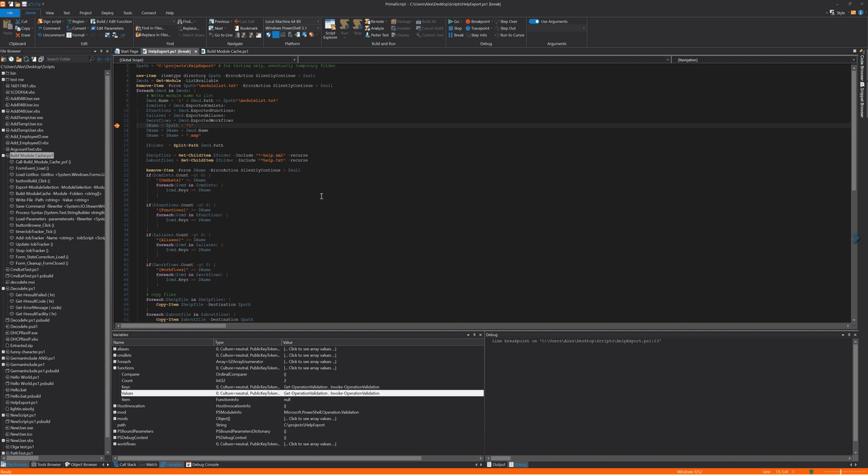Open the Start Page document tab
Image resolution: width=868 pixels, height=475 pixels.
point(127,51)
